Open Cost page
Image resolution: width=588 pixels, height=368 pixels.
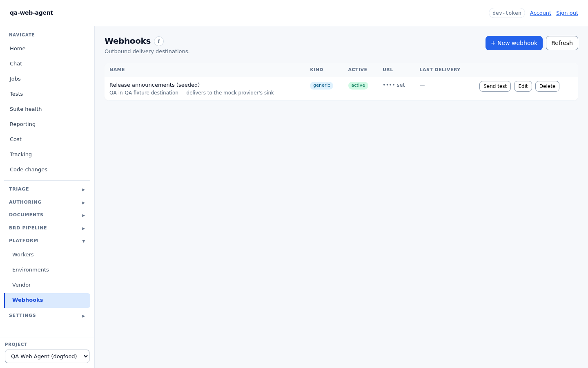click(x=47, y=139)
